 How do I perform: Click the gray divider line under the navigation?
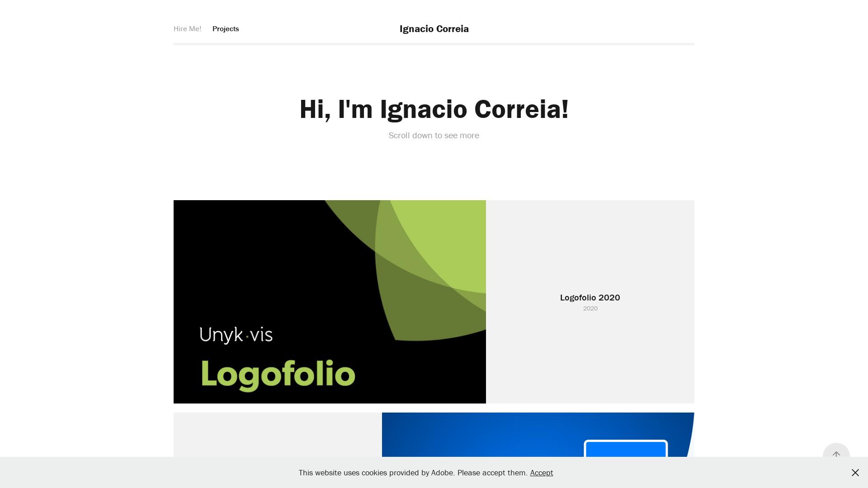(x=434, y=44)
